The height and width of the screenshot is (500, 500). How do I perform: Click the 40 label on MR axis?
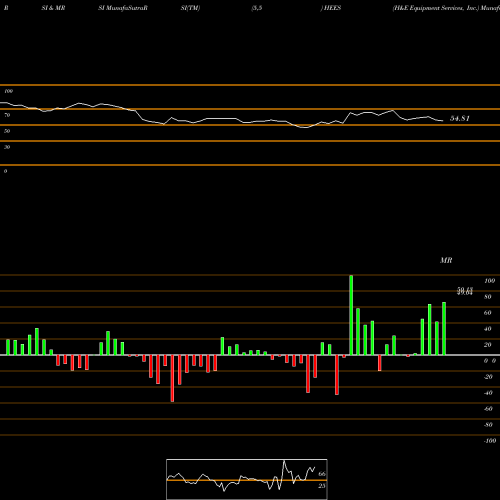click(x=488, y=329)
